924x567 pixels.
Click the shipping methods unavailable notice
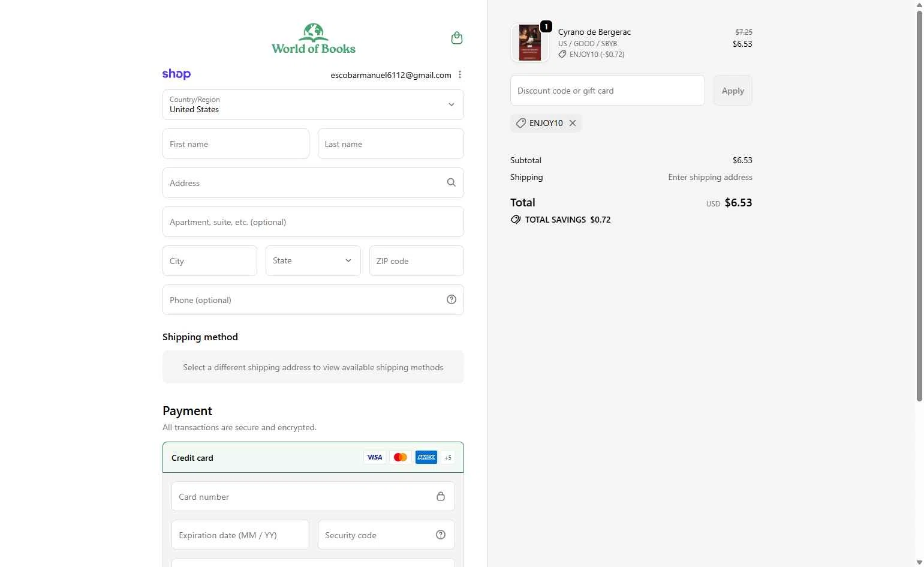click(x=313, y=367)
